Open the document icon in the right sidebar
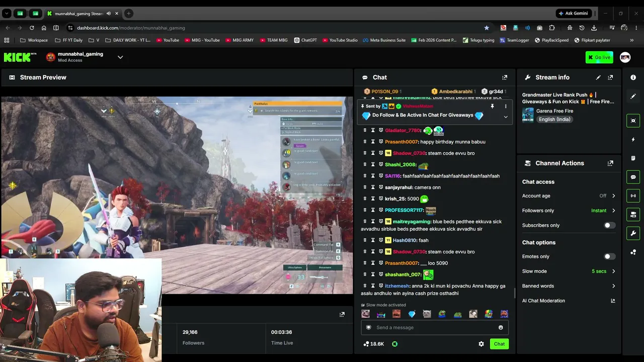 pos(633,158)
